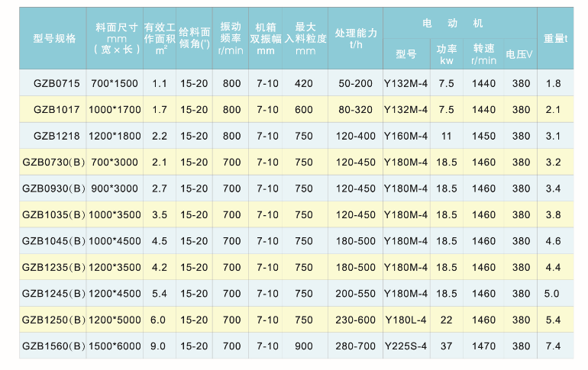Screen dimensions: 588x370
Task: Select the 处理能力 t/h column header
Action: 355,38
